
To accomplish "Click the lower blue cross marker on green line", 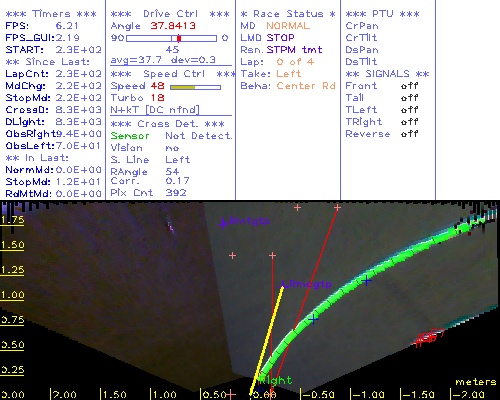I will 313,319.
